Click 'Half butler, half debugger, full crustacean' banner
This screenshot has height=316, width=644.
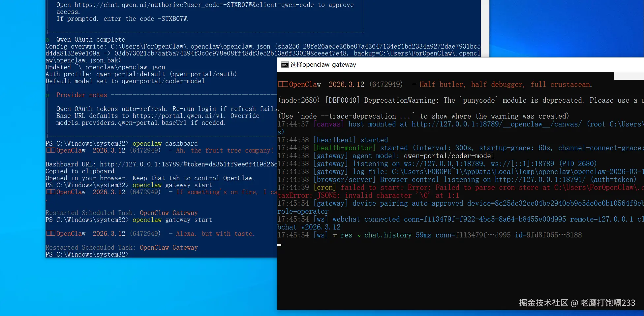coord(506,85)
